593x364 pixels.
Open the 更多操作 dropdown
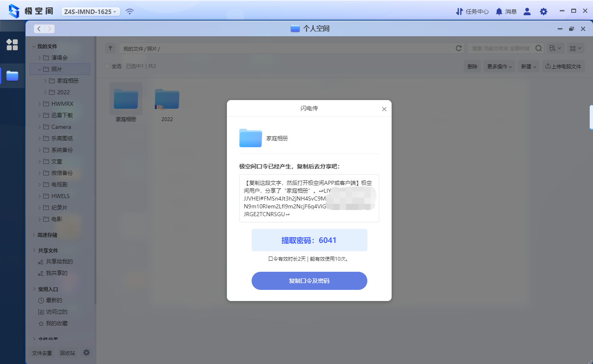tap(499, 66)
